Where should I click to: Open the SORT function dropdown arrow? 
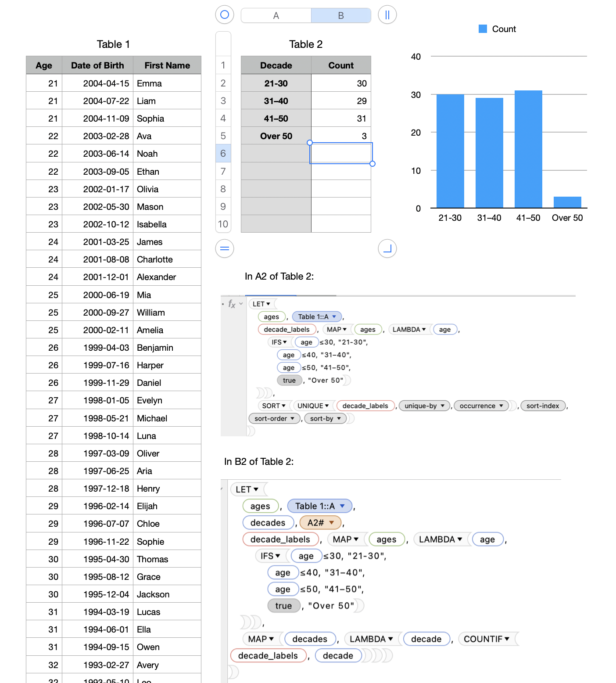pos(283,406)
